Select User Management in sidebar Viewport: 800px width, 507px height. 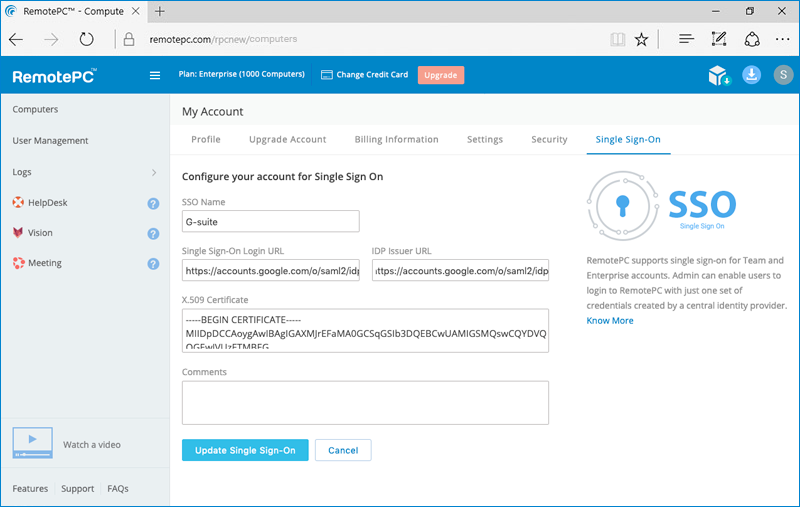click(50, 141)
